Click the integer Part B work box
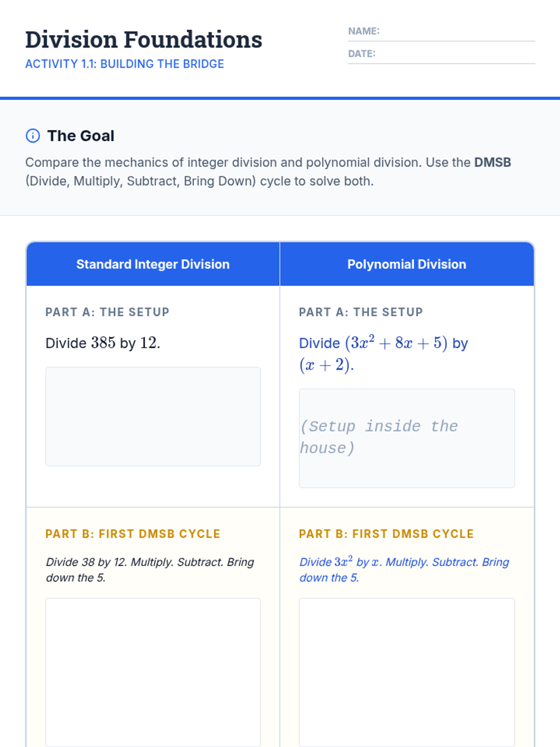 click(153, 672)
